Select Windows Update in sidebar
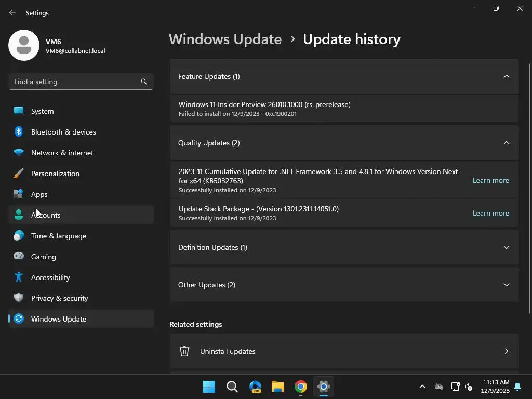Image resolution: width=532 pixels, height=399 pixels. [81, 318]
